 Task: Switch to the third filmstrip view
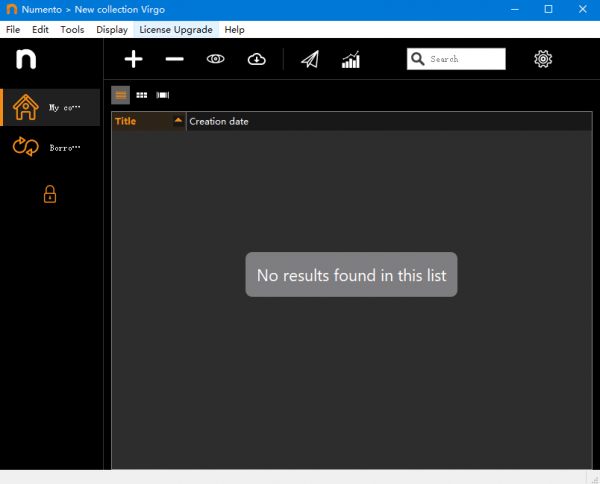point(162,95)
